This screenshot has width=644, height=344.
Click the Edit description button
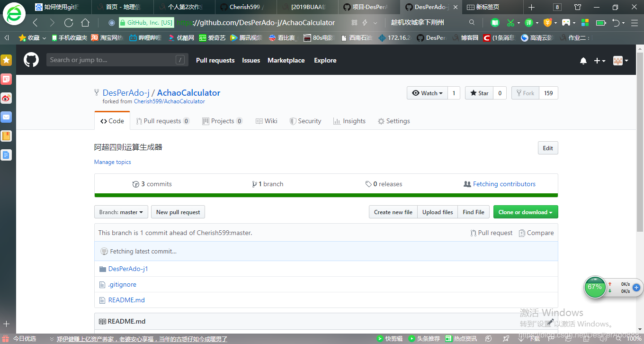click(548, 148)
